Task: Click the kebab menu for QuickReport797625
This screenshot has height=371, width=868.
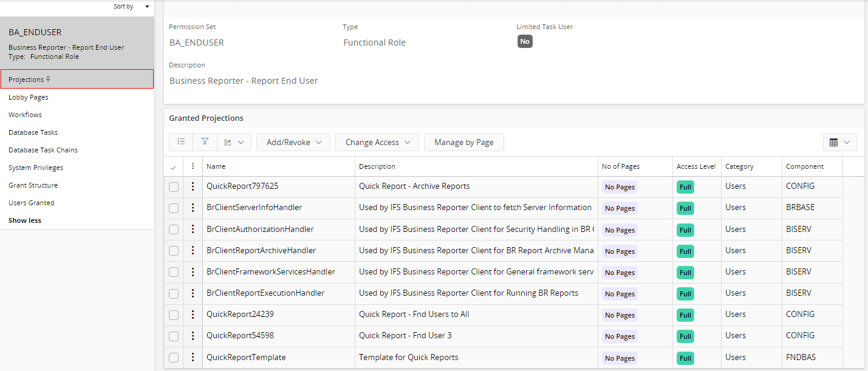Action: [x=193, y=186]
